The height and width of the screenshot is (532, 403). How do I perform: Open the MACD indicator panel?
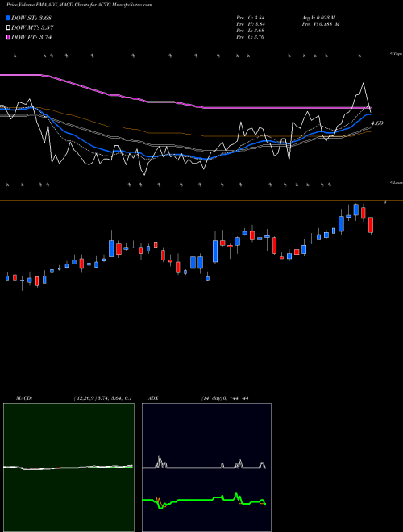(x=69, y=468)
